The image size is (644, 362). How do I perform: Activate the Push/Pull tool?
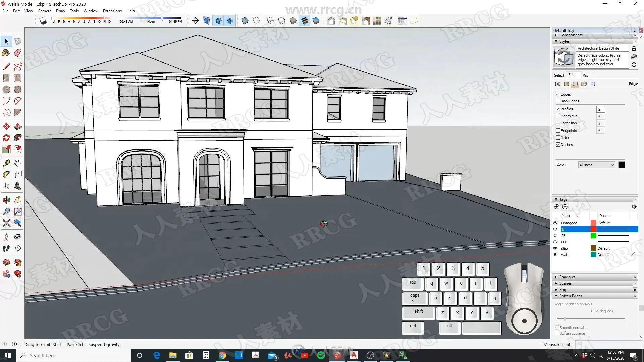[18, 126]
